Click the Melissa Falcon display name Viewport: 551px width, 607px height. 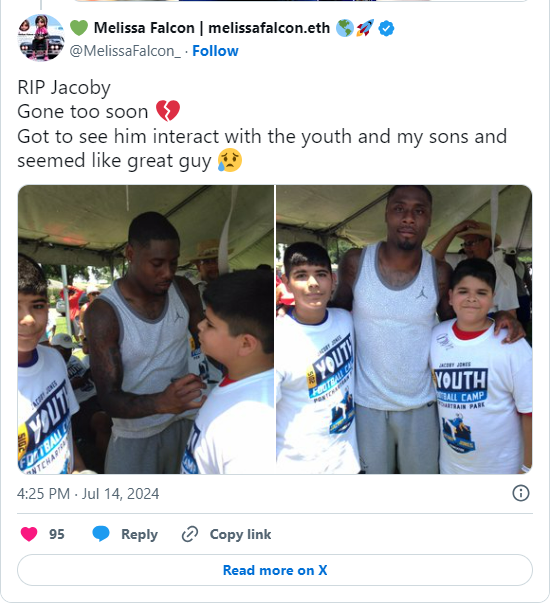point(212,28)
